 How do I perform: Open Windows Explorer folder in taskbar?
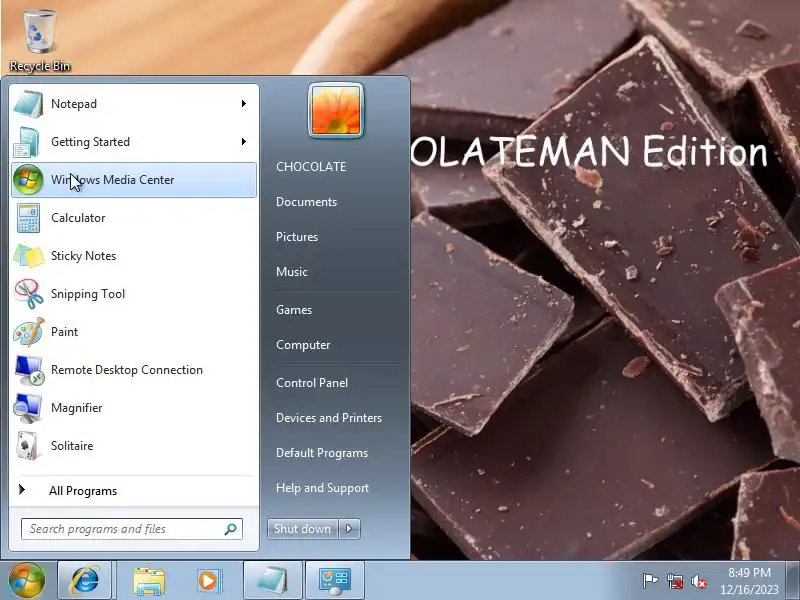point(148,581)
